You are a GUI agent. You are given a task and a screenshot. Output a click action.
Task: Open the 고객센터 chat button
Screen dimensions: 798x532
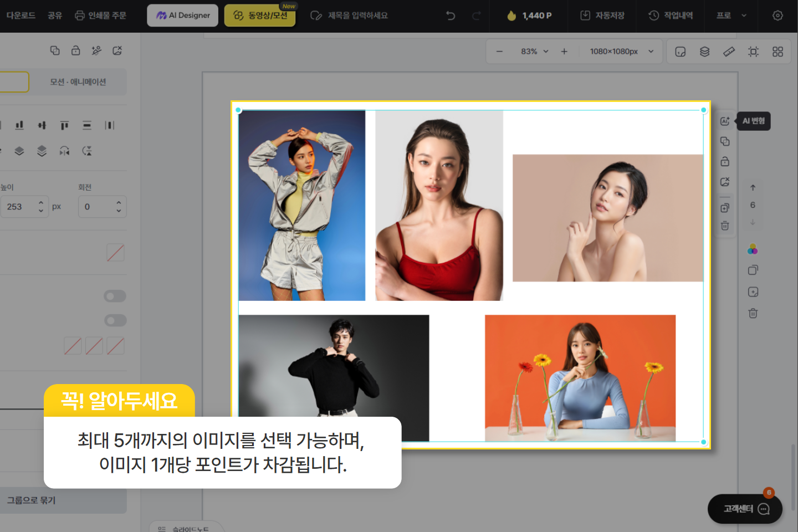click(x=745, y=509)
